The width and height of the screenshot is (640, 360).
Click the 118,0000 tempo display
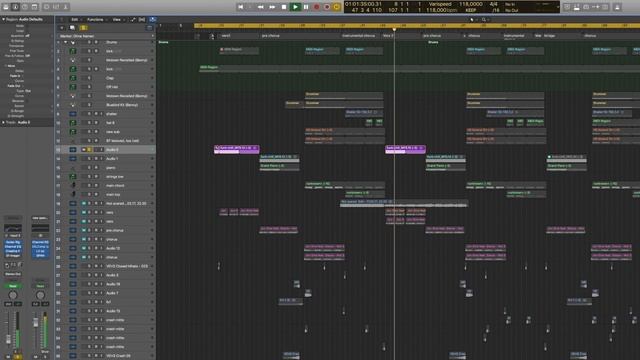point(471,4)
